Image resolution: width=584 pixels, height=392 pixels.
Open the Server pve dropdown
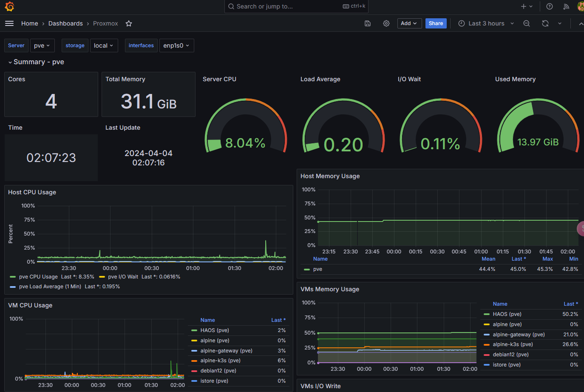[42, 45]
